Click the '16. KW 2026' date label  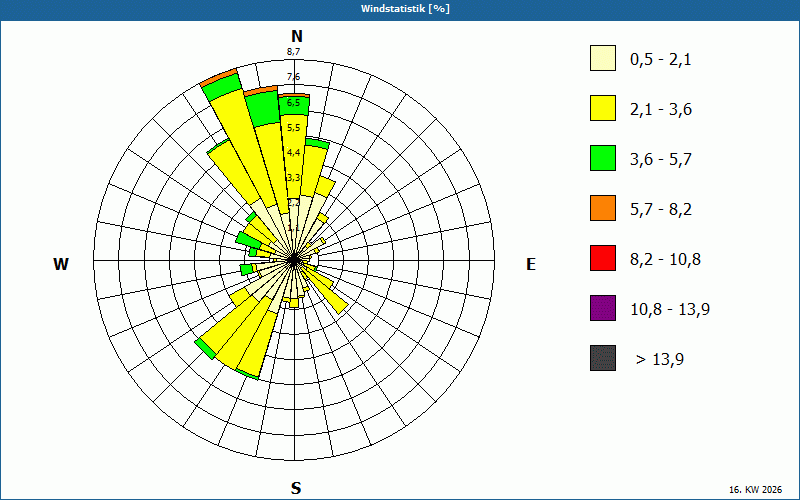tap(758, 490)
